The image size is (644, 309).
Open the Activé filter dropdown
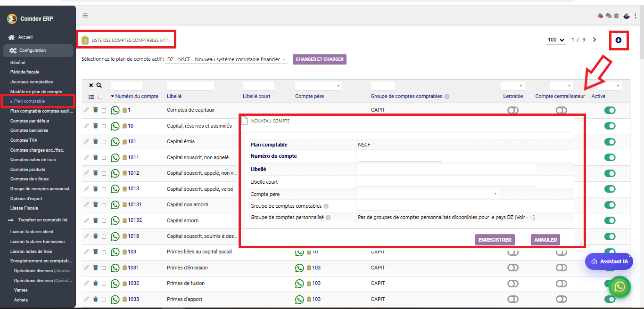(x=610, y=86)
